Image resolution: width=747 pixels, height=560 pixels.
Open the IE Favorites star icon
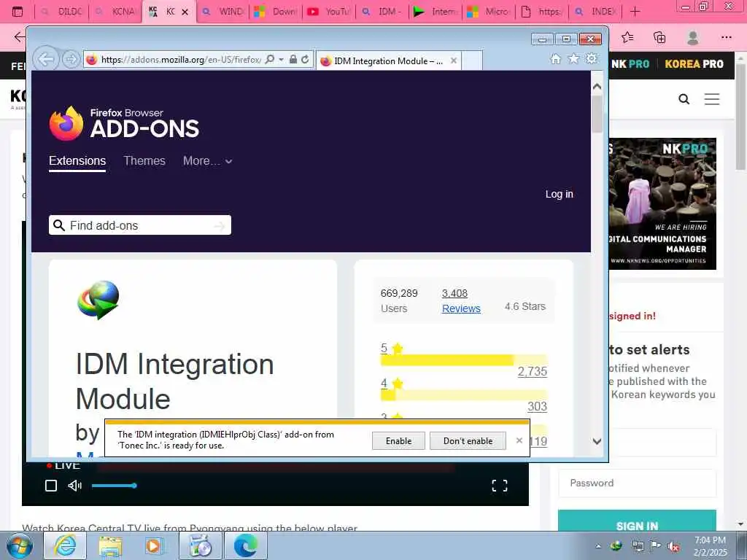click(573, 58)
